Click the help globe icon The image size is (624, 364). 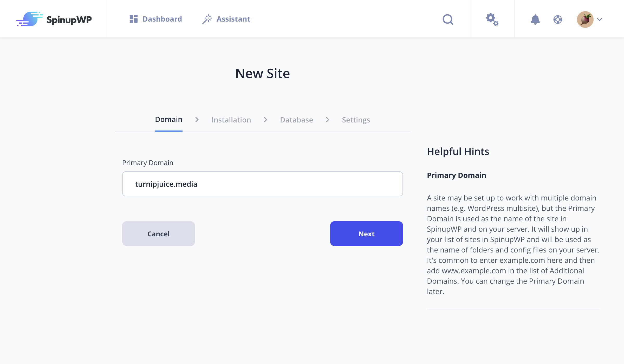coord(557,19)
